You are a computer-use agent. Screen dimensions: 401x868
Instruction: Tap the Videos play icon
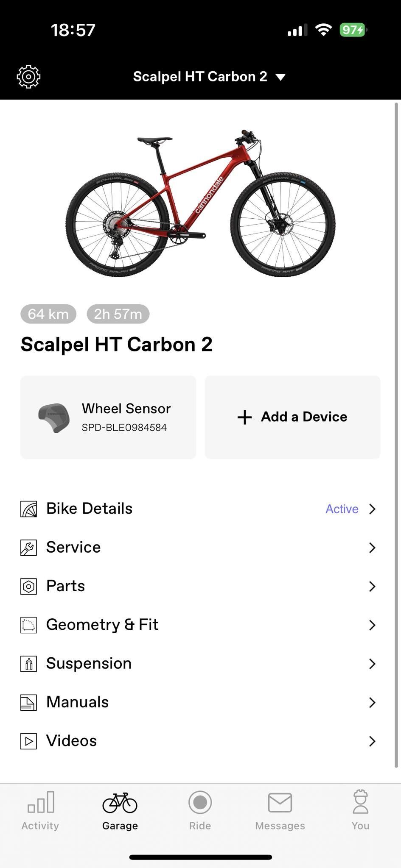(28, 741)
